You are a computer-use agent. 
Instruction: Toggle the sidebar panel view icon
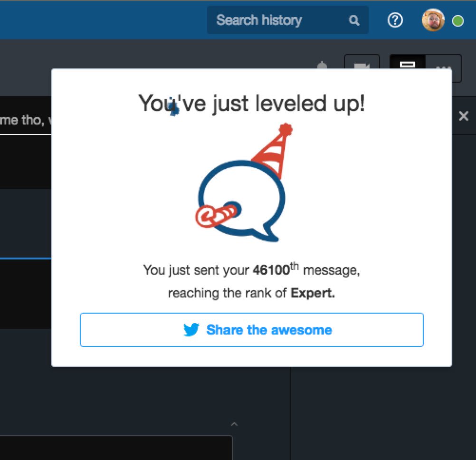point(407,62)
